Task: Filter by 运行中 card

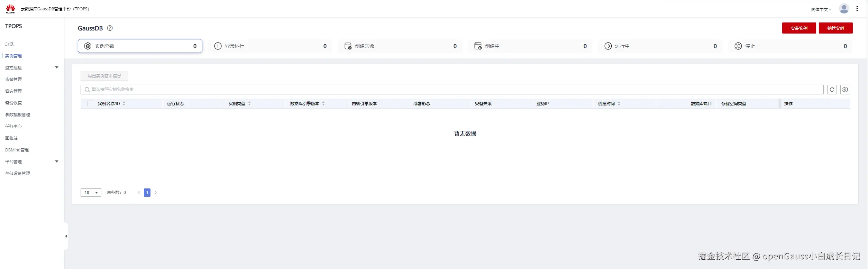Action: pyautogui.click(x=660, y=46)
